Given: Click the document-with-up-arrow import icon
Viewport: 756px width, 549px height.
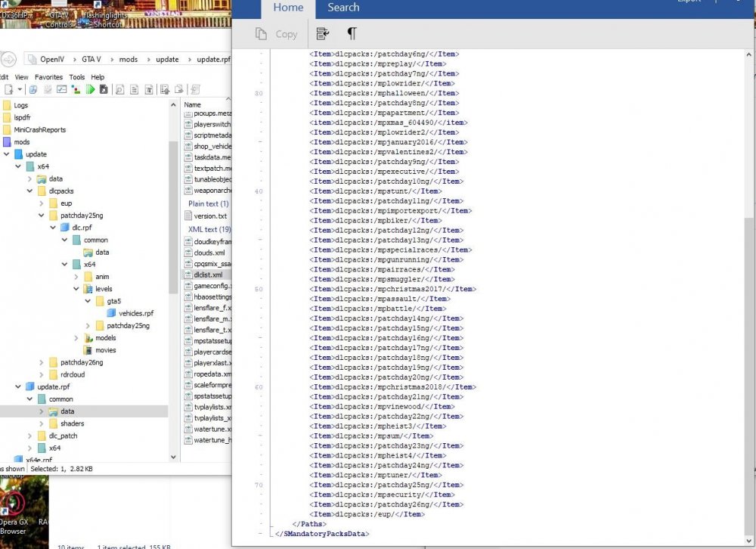Looking at the screenshot, I should (165, 89).
